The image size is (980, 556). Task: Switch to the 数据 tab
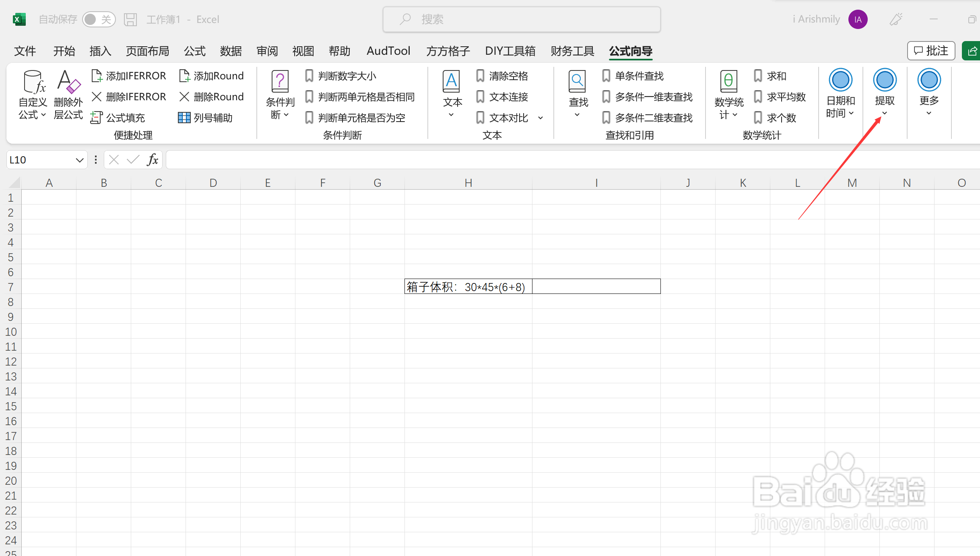click(231, 51)
